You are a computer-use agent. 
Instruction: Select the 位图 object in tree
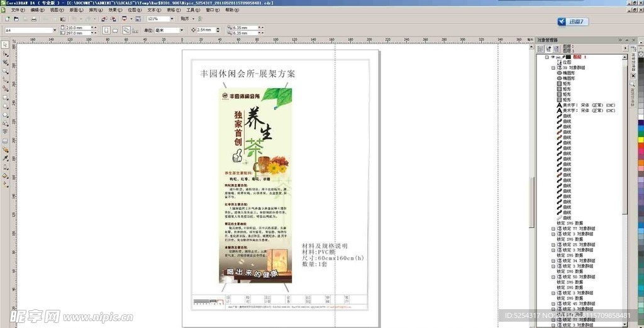tap(567, 62)
